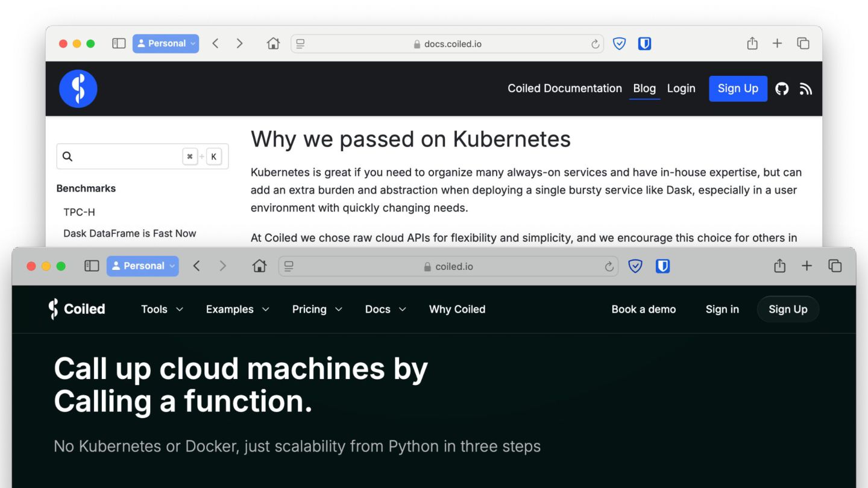The image size is (868, 488).
Task: Open Why Coiled navigation item
Action: pos(457,309)
